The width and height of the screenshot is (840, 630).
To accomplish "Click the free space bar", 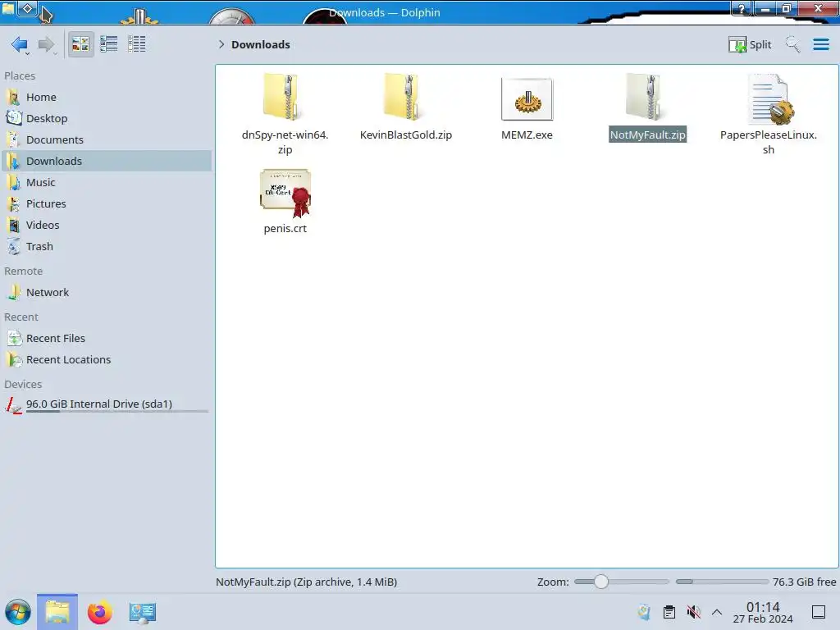I will click(x=722, y=582).
